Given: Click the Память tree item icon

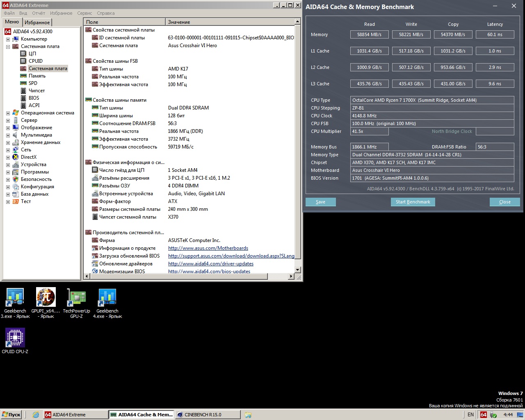Looking at the screenshot, I should coord(24,76).
